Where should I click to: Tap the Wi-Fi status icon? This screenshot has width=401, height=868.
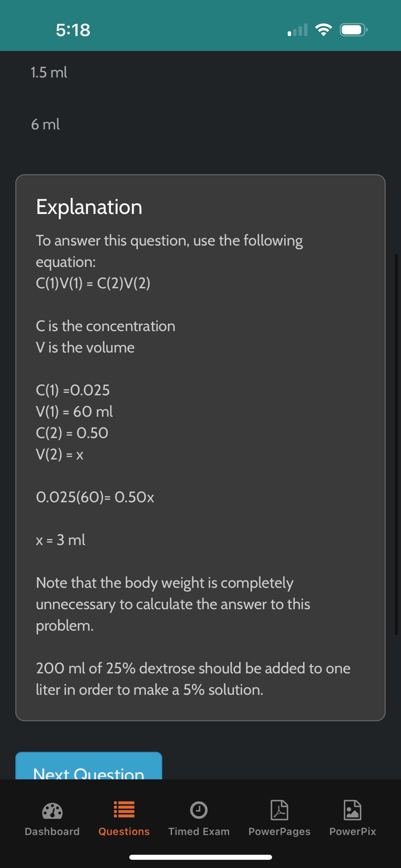pyautogui.click(x=323, y=30)
